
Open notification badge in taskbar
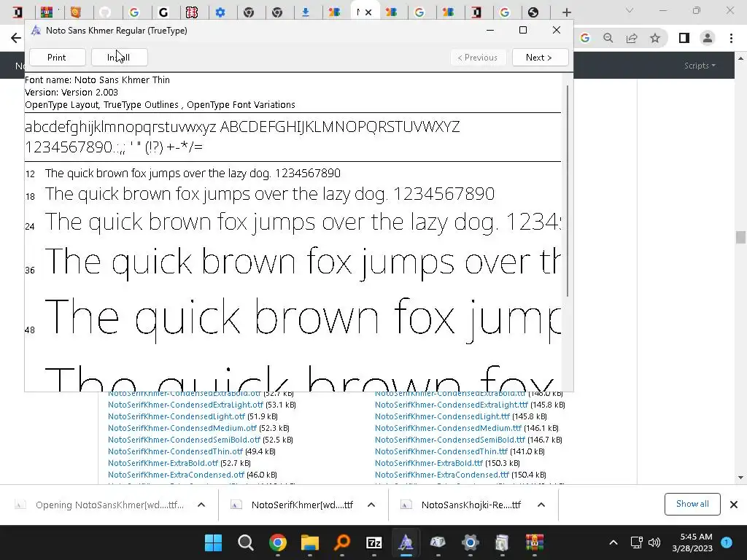pos(727,542)
